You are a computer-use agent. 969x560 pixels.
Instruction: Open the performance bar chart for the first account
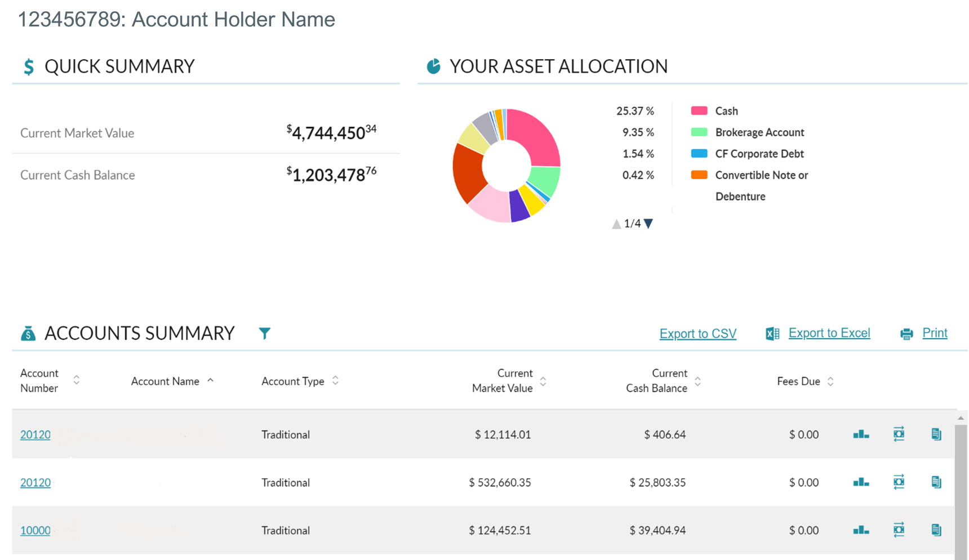860,434
